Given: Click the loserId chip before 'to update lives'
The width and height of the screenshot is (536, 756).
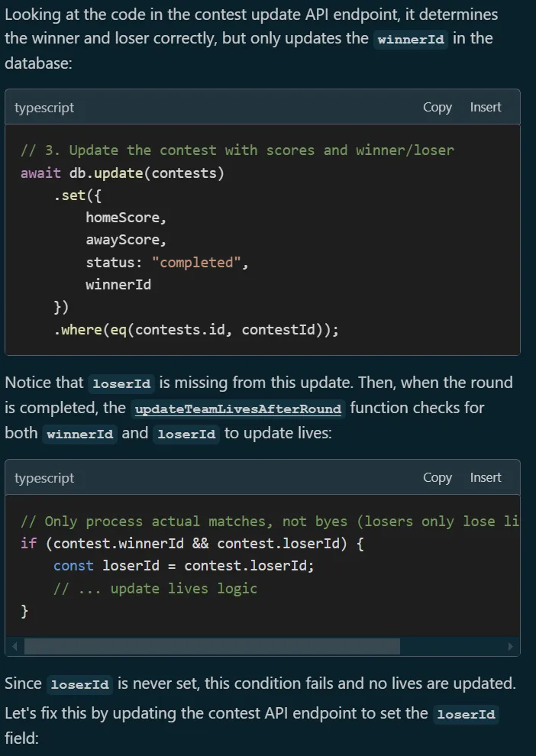Looking at the screenshot, I should click(186, 435).
